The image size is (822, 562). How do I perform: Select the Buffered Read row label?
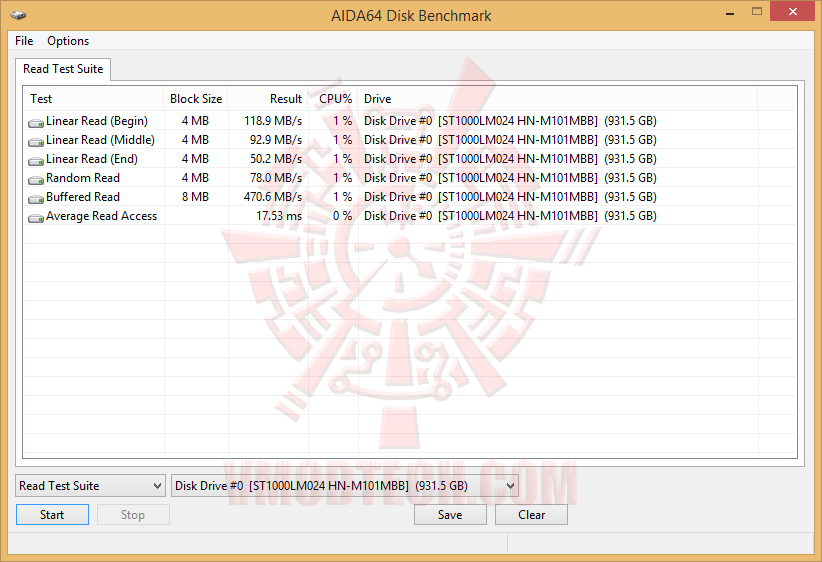point(83,197)
